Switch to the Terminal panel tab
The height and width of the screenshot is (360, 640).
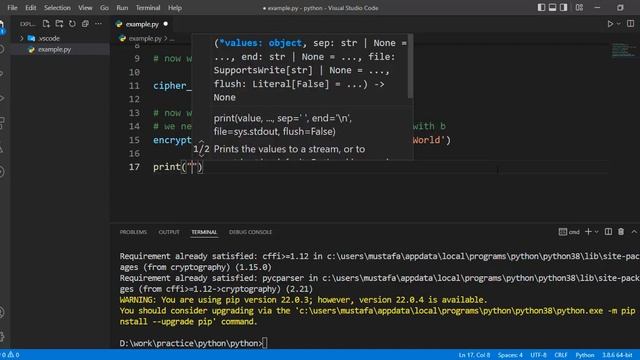pyautogui.click(x=204, y=232)
